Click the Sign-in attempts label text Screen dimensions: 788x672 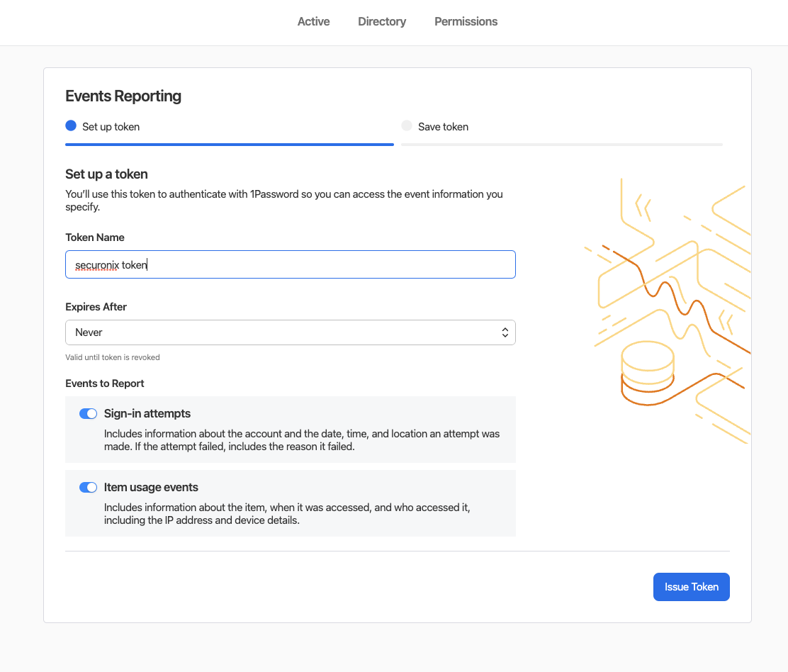pyautogui.click(x=147, y=414)
